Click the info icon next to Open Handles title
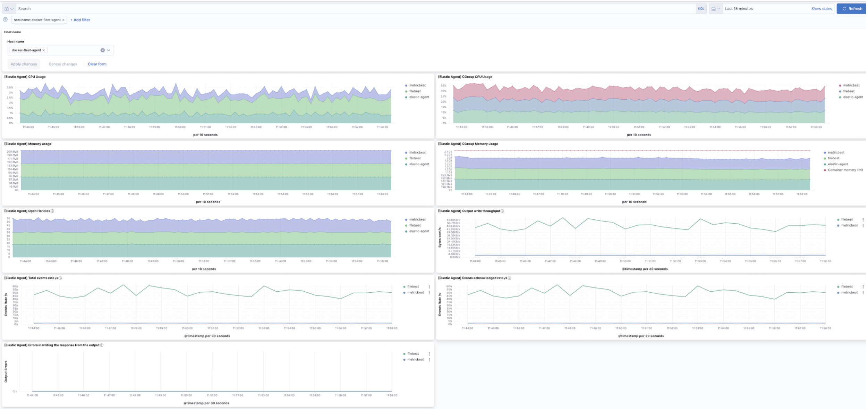Screen dimensions: 868x409 [53, 210]
